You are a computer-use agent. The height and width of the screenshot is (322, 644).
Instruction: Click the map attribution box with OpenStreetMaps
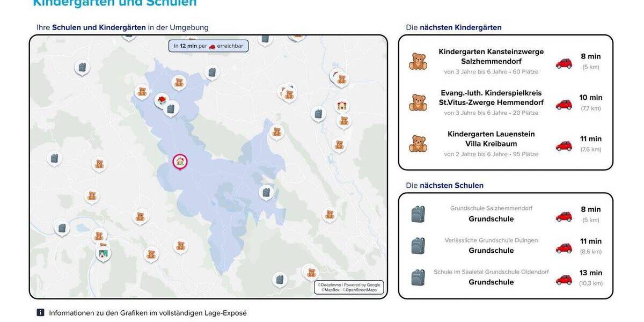(x=349, y=288)
